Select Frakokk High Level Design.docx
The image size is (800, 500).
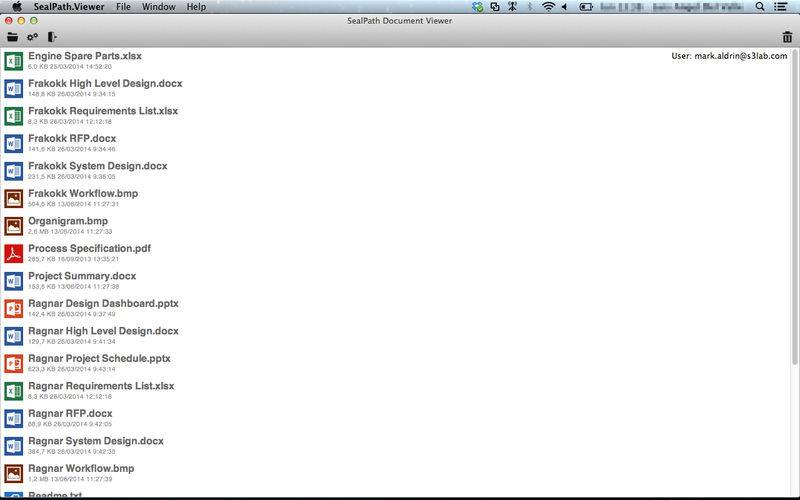[x=105, y=84]
